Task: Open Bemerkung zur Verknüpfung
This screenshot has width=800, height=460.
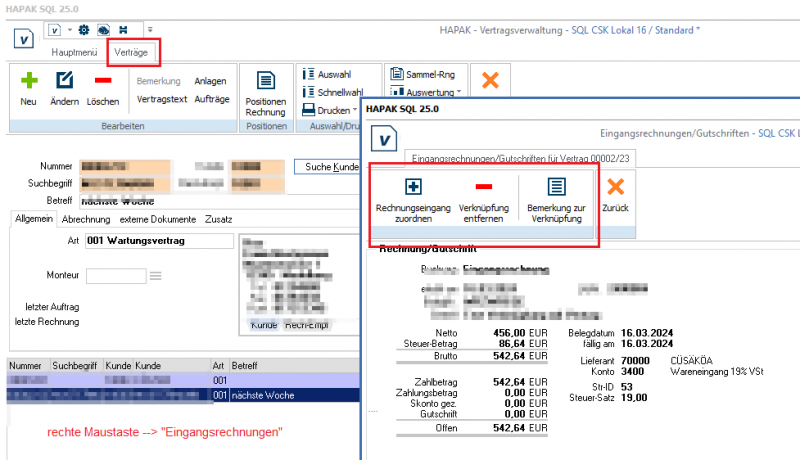Action: [x=557, y=187]
